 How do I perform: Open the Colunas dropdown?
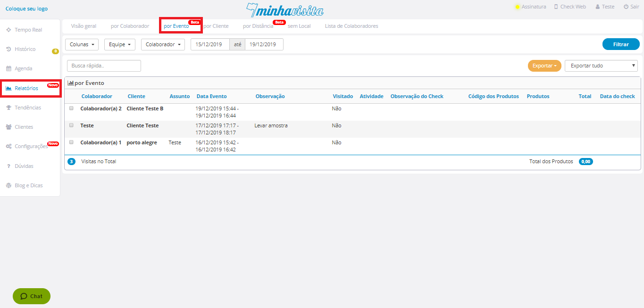82,44
